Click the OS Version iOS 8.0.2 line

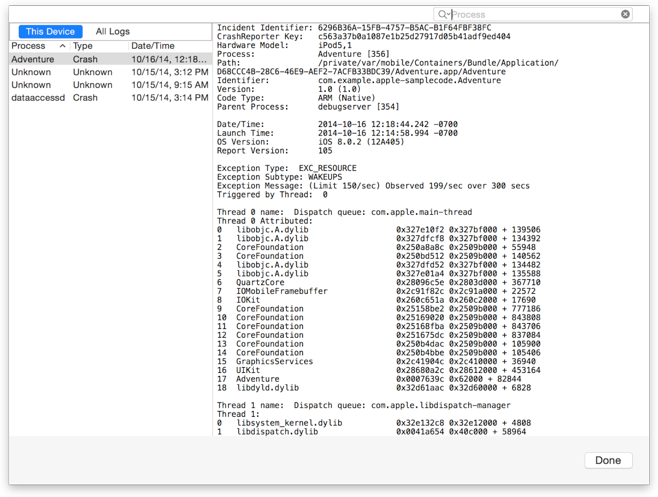[x=311, y=142]
